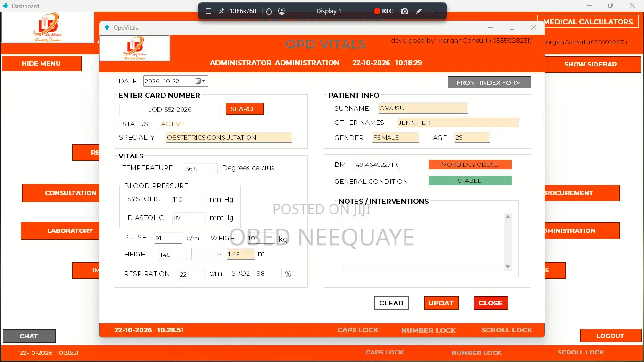
Task: Open CONSULTATION module in Dashboard
Action: tap(61, 193)
